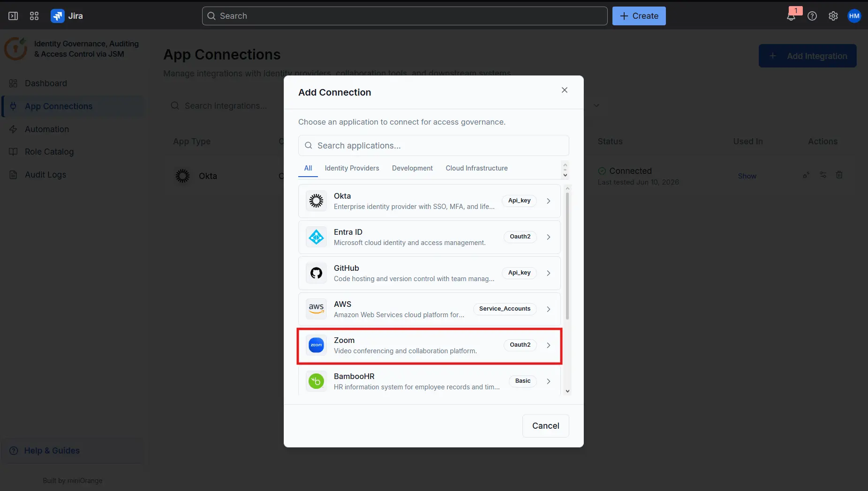Click the Connected status text
This screenshot has width=868, height=491.
pyautogui.click(x=630, y=171)
